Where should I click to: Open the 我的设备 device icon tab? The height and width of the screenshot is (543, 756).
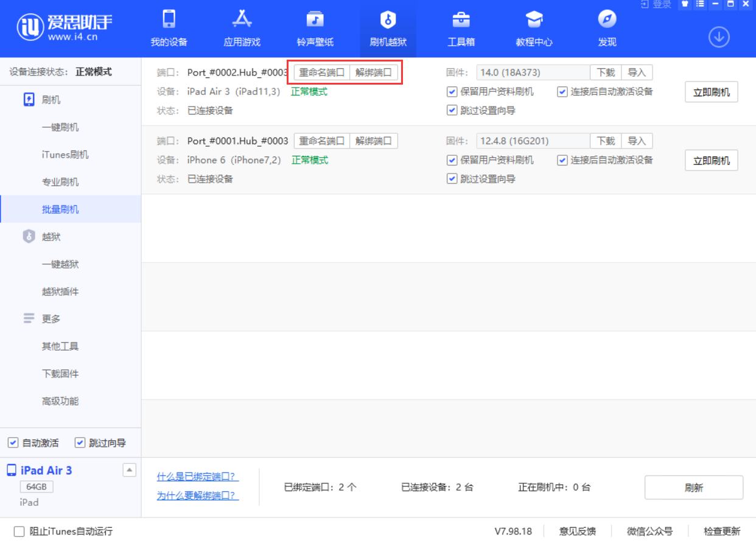(169, 20)
